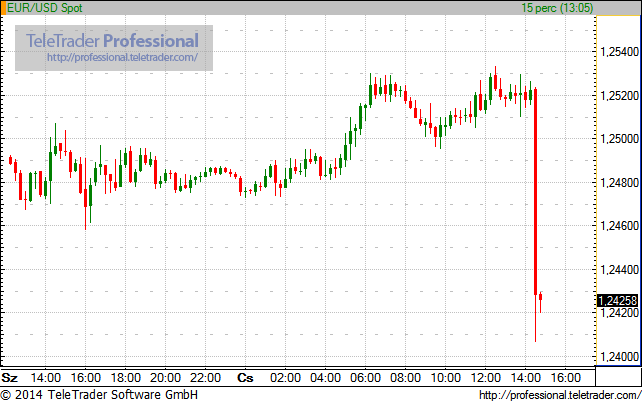The width and height of the screenshot is (642, 404).
Task: Click the 08:00 time axis label
Action: pyautogui.click(x=405, y=377)
